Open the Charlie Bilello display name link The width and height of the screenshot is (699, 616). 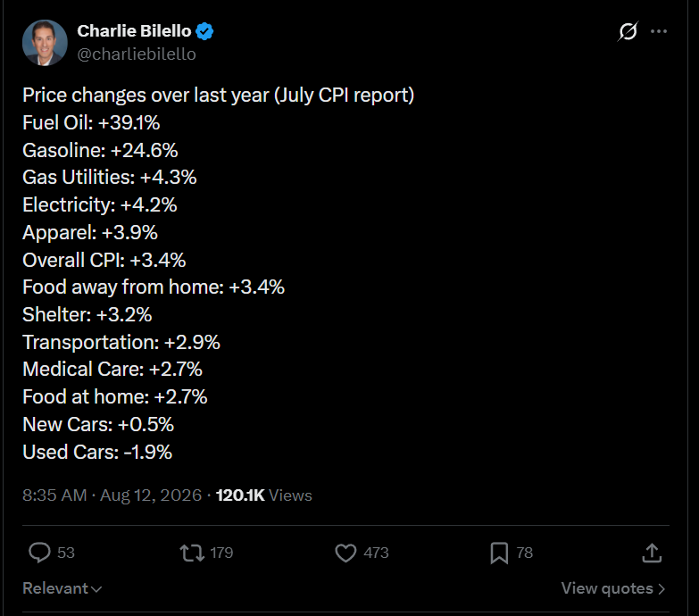pyautogui.click(x=134, y=30)
